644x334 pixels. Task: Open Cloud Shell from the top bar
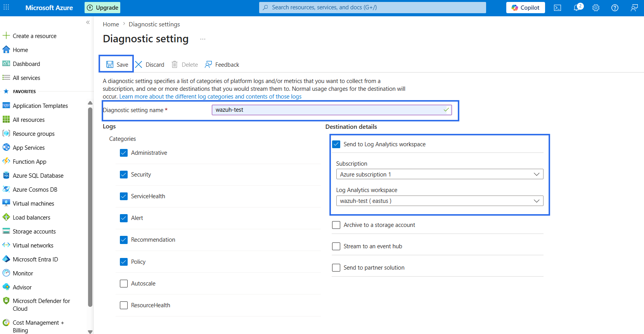coord(557,8)
